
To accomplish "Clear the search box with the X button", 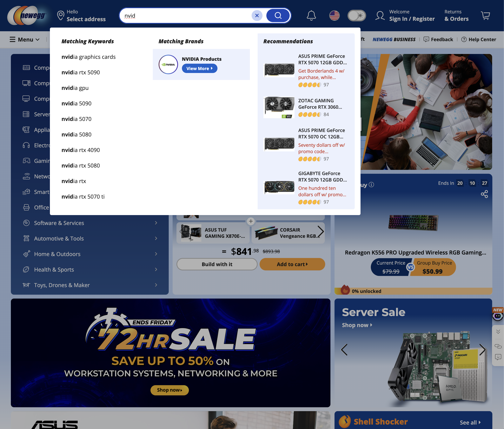I will [257, 15].
